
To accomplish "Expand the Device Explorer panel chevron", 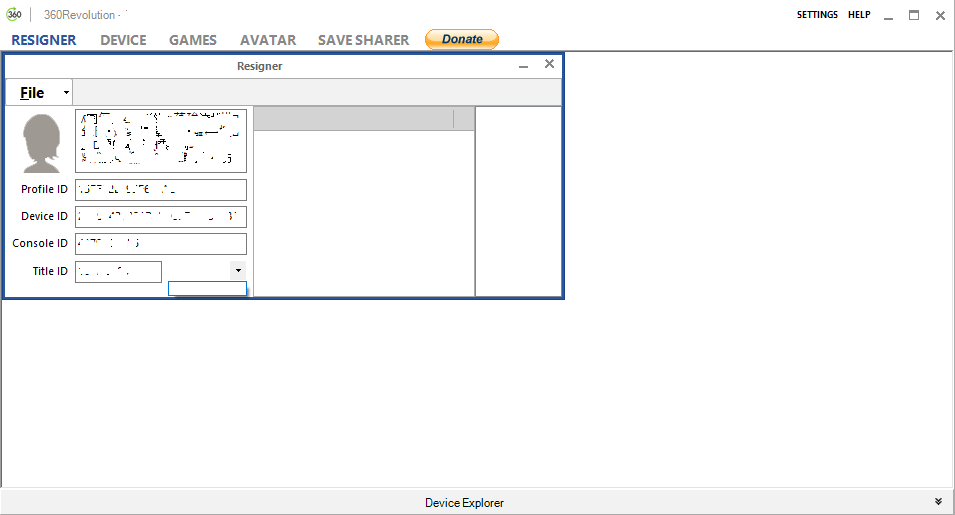I will point(938,502).
